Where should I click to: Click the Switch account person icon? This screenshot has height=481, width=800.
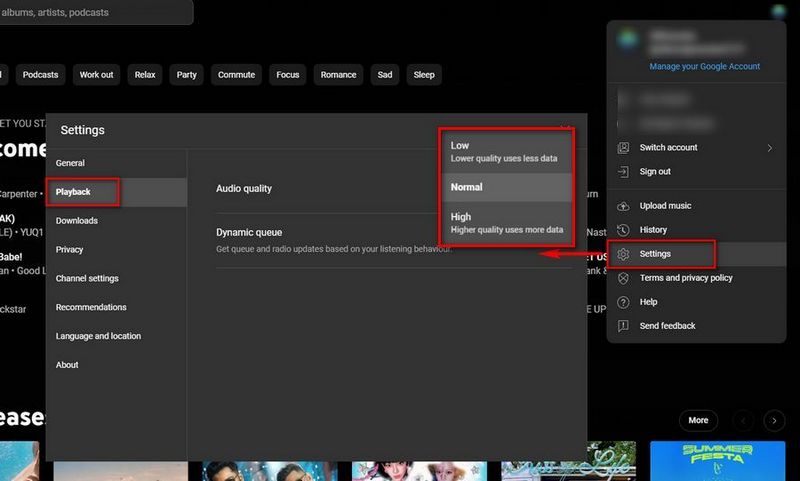click(624, 148)
